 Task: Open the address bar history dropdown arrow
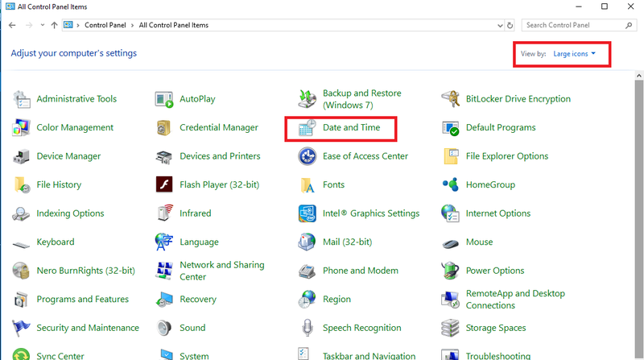[x=500, y=26]
